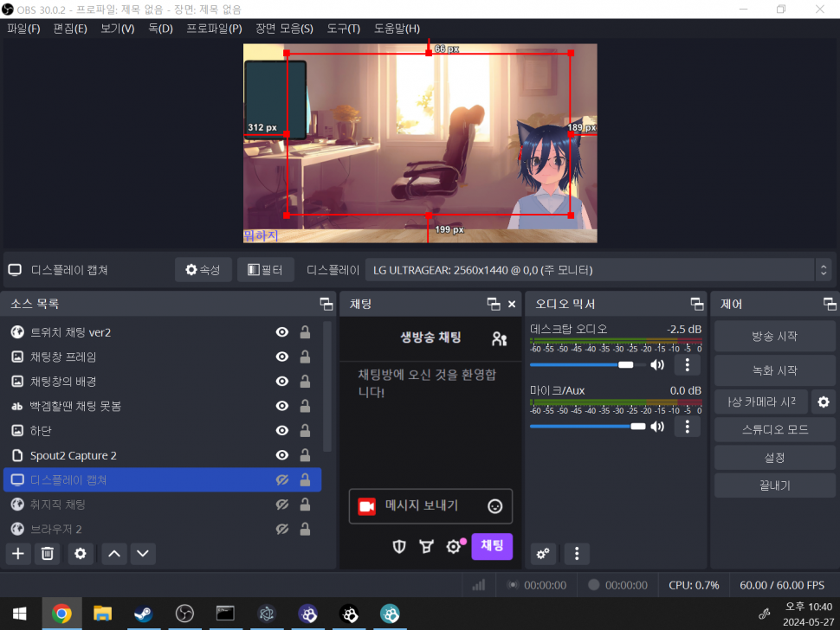Hide 채팅창 프레임 source
The width and height of the screenshot is (840, 630).
coord(281,357)
